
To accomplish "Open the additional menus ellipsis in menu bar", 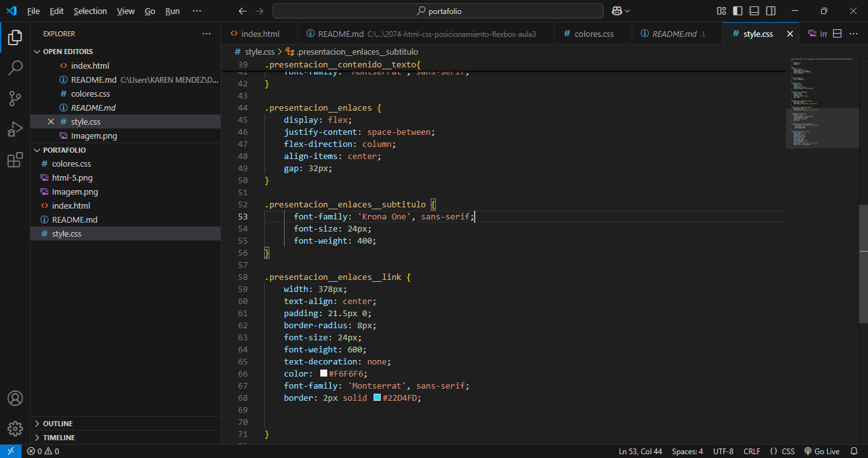I will point(197,11).
